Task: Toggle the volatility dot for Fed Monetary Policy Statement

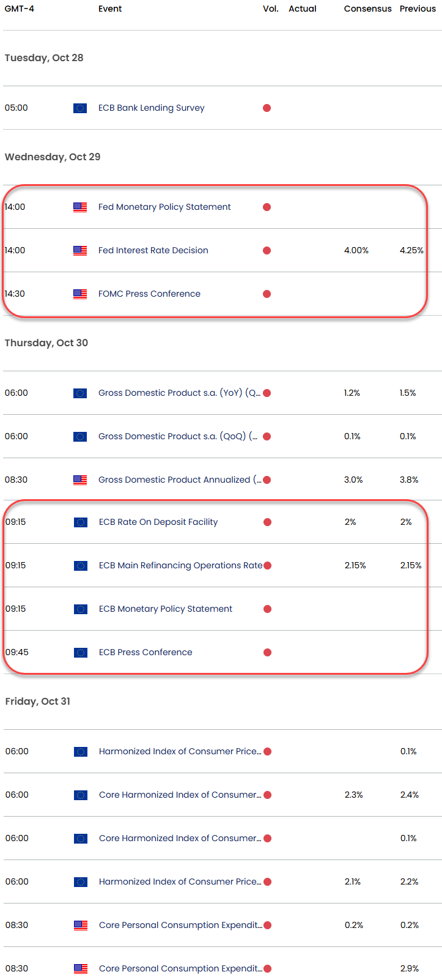Action: tap(267, 207)
